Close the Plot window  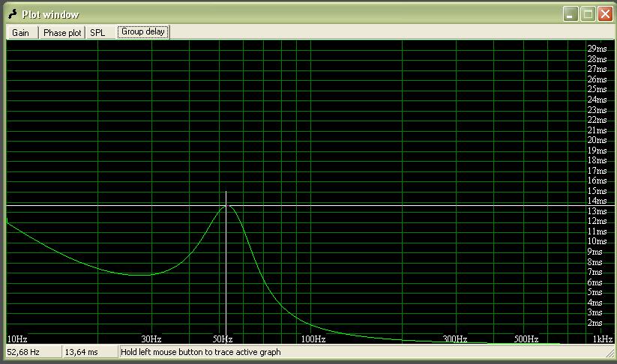click(x=605, y=14)
